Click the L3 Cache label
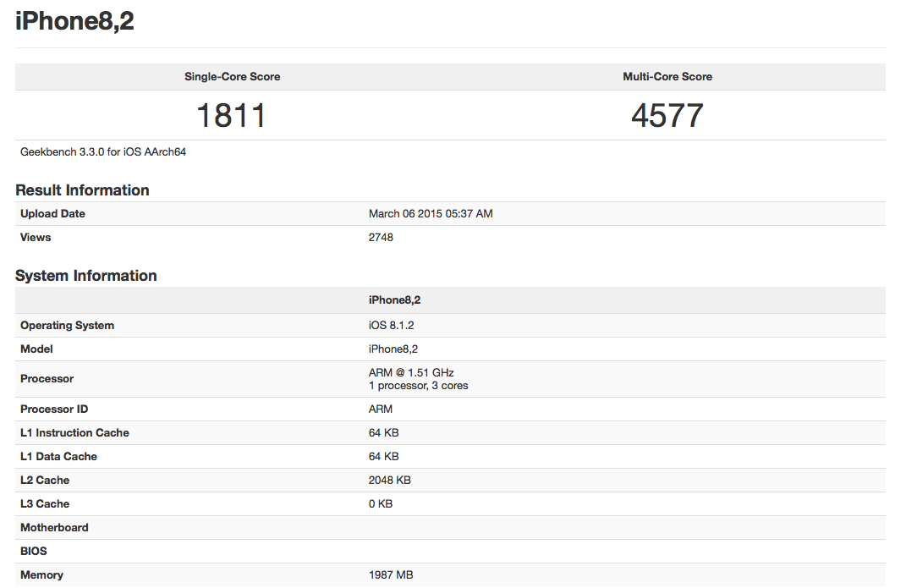Viewport: 906px width, 588px height. pyautogui.click(x=45, y=503)
